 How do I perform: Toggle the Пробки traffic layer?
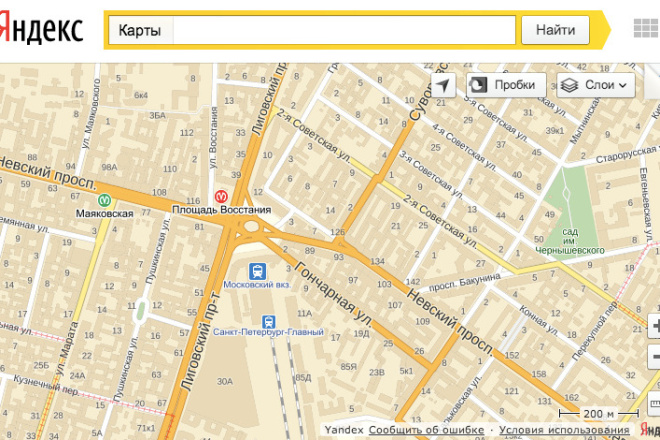tap(506, 85)
